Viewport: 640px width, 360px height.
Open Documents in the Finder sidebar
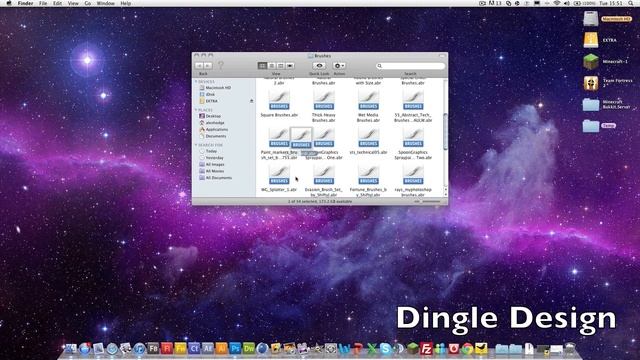pyautogui.click(x=213, y=136)
